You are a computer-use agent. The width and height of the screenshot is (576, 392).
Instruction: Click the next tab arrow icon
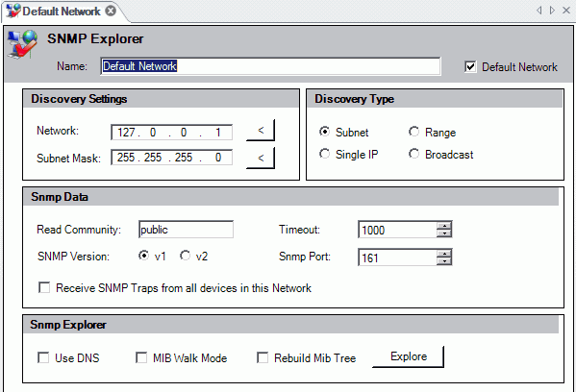coord(552,11)
